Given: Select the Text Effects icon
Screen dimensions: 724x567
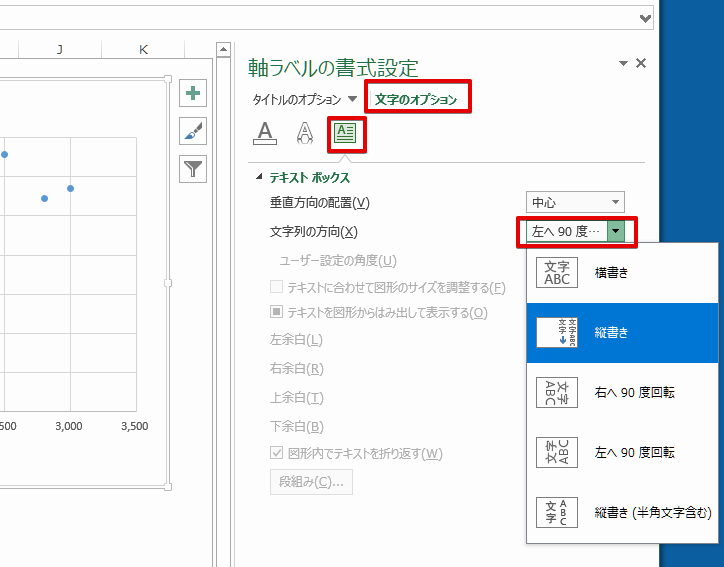Looking at the screenshot, I should click(304, 134).
